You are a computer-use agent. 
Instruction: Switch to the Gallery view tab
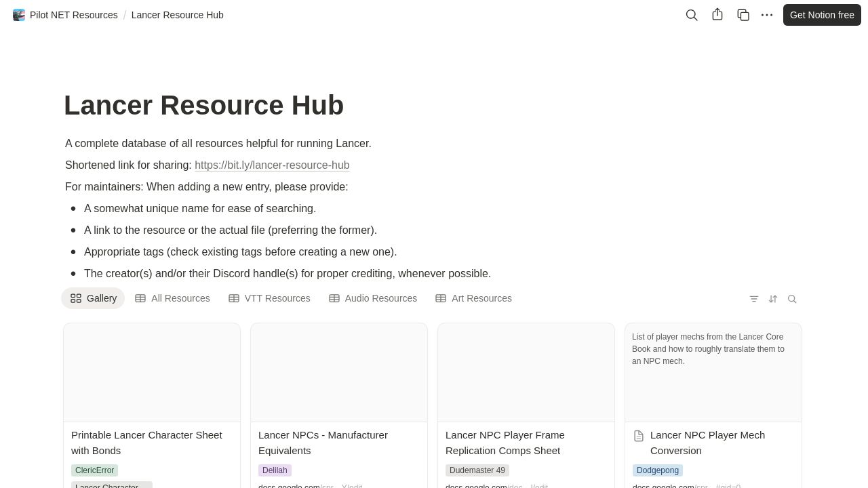coord(94,298)
